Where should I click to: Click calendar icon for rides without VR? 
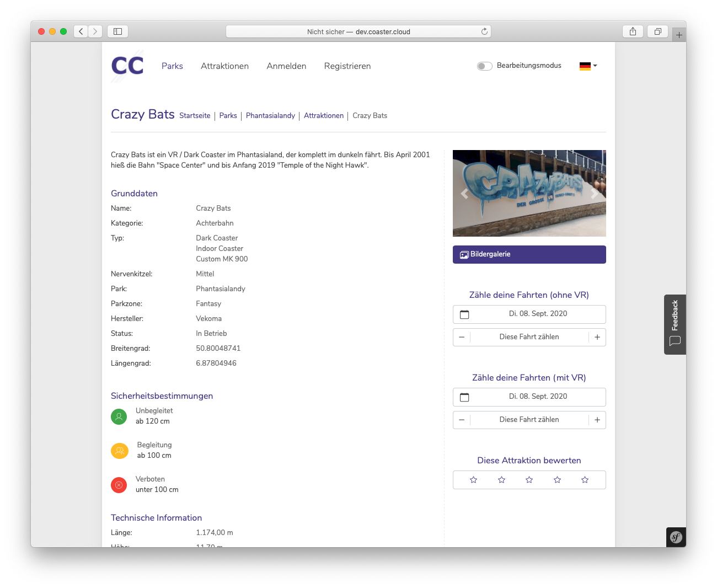click(x=464, y=314)
